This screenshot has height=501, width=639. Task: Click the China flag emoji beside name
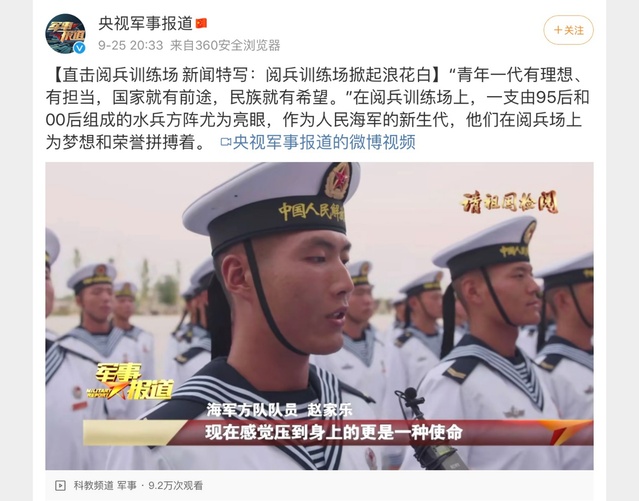click(x=201, y=23)
